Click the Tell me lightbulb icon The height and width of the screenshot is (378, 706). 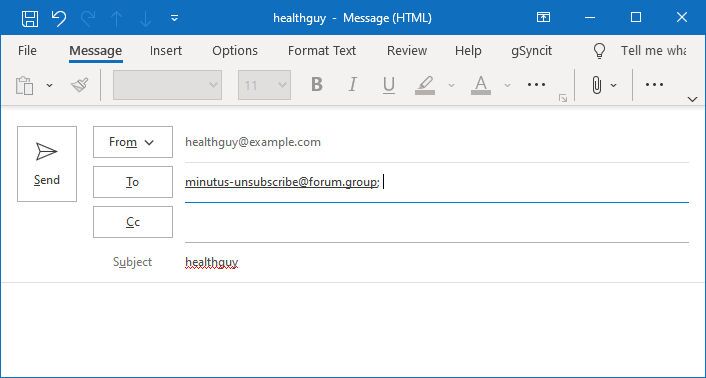coord(599,50)
